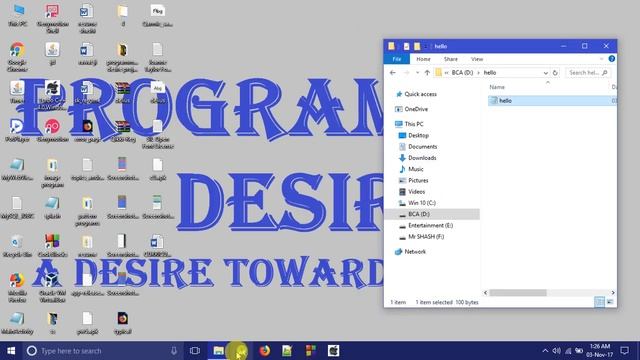Select Recycle Bin desktop icon

17,246
